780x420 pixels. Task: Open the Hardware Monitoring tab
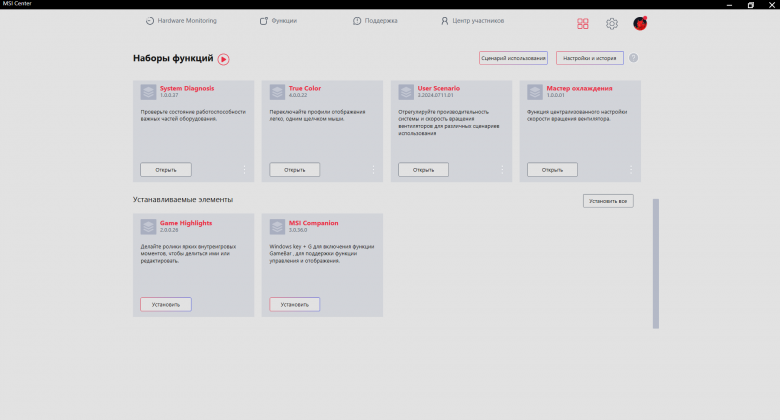click(x=181, y=21)
